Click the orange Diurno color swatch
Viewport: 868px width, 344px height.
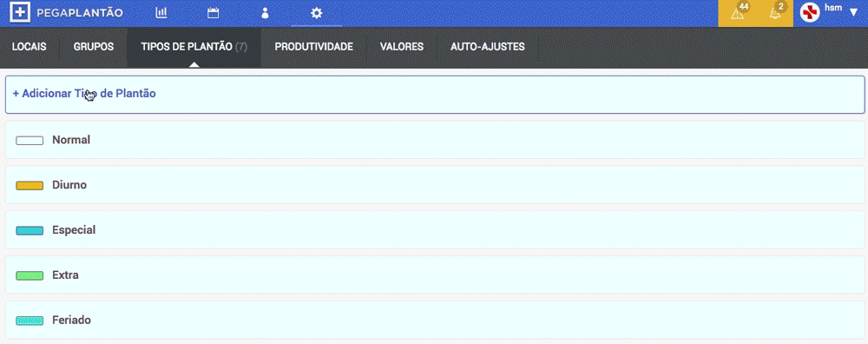[x=30, y=186]
